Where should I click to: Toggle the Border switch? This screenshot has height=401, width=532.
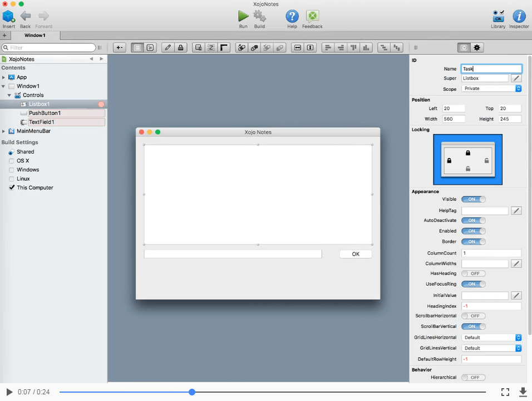[x=474, y=242]
